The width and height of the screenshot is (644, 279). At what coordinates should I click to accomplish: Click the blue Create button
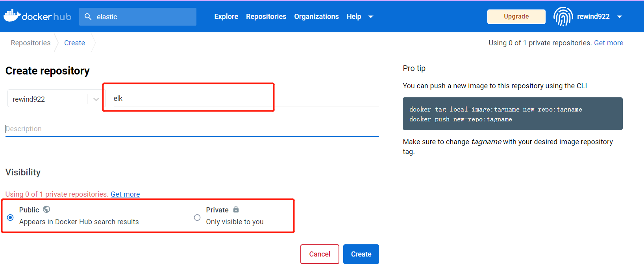361,254
